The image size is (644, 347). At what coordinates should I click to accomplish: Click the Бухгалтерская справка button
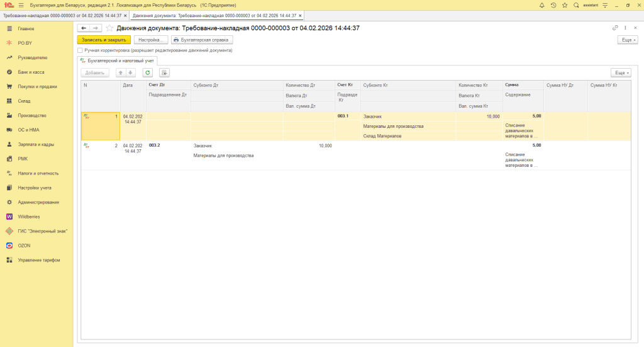pos(202,39)
